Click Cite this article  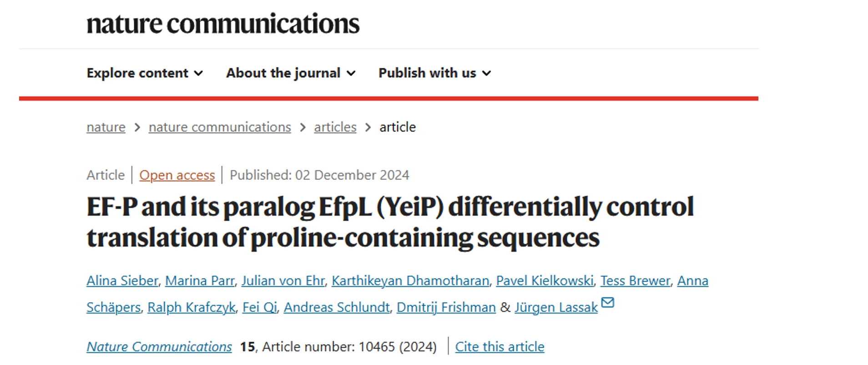[500, 347]
